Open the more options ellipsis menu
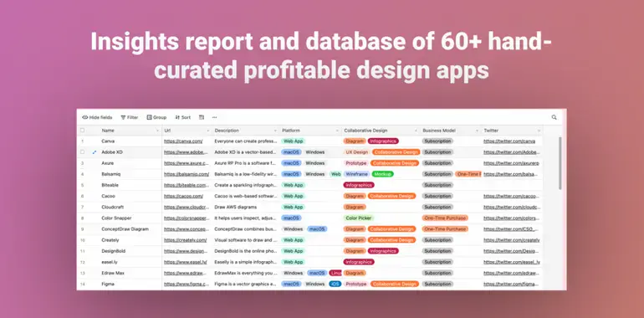 [214, 117]
